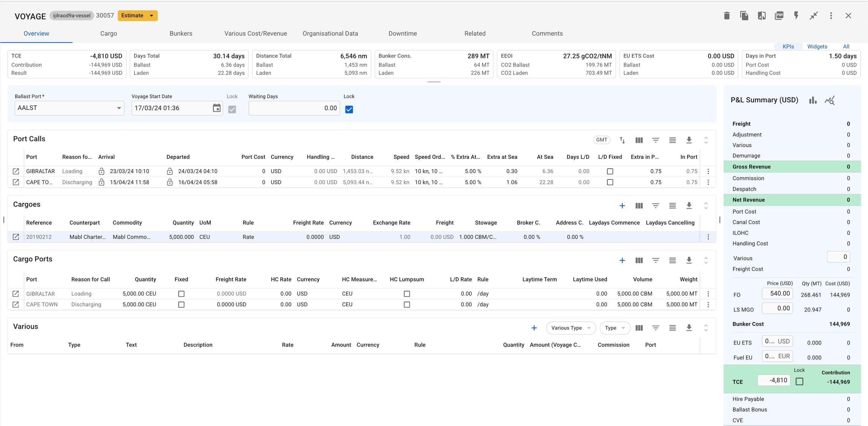Check L/D Fixed for Gibraltar port call
Image resolution: width=868 pixels, height=426 pixels.
610,171
